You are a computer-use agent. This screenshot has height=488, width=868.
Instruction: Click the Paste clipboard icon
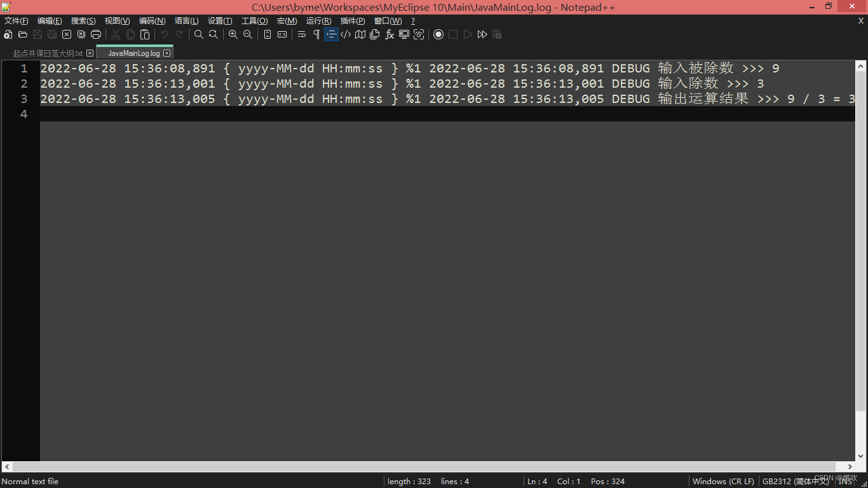[145, 34]
